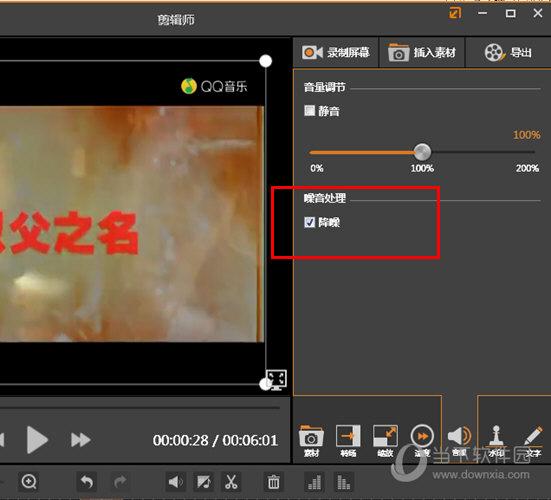Click 插入素材 to insert material
The image size is (551, 500).
pyautogui.click(x=422, y=53)
